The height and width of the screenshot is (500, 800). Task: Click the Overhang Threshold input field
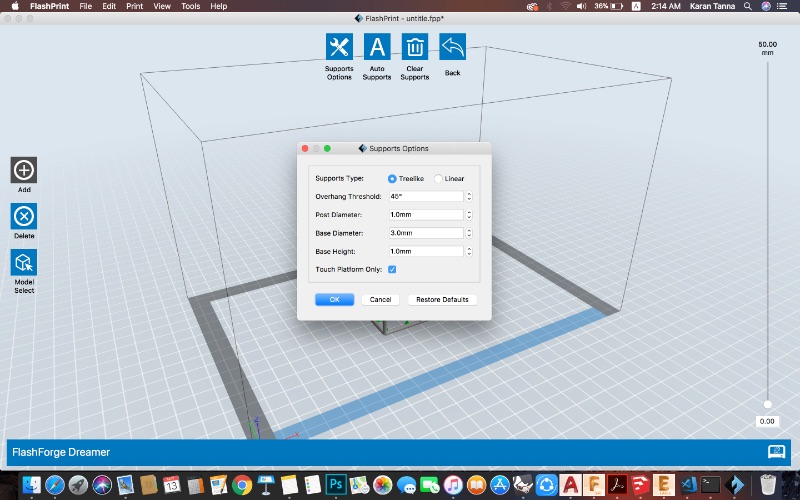[426, 196]
